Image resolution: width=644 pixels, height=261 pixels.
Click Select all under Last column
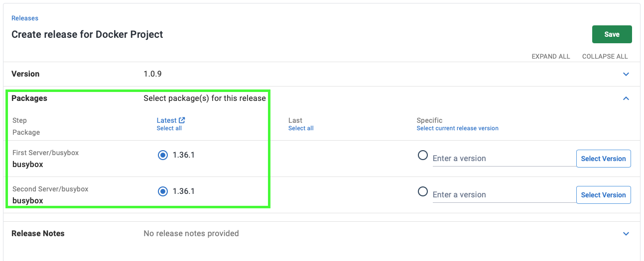[x=301, y=128]
